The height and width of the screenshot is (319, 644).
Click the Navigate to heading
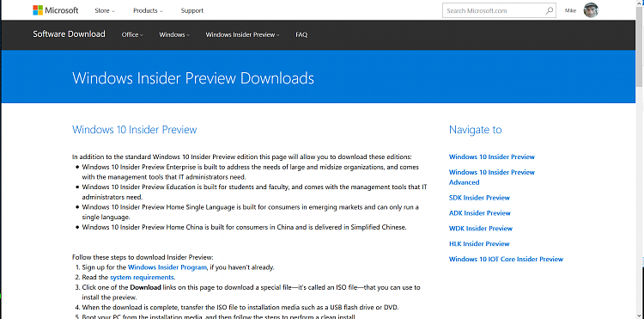pyautogui.click(x=475, y=130)
